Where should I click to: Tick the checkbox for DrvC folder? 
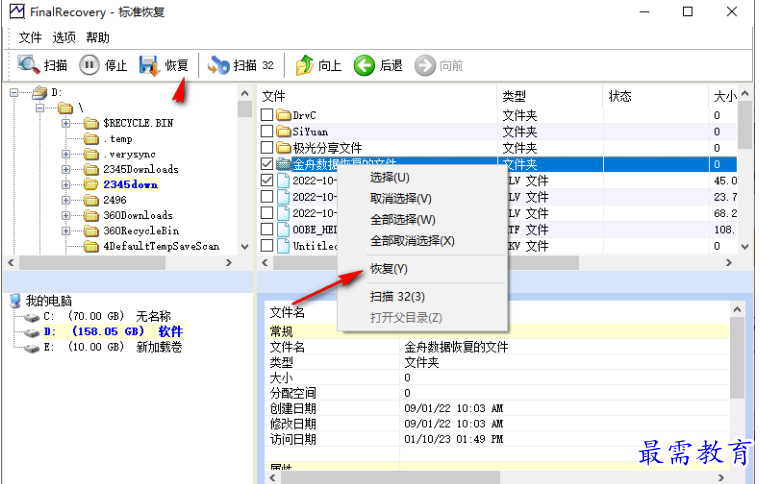click(267, 115)
